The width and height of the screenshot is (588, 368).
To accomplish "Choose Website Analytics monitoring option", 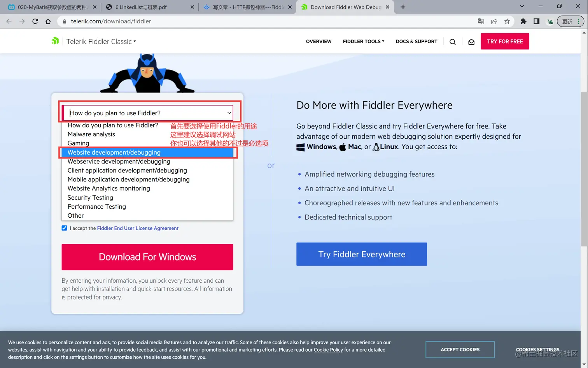I will pos(147,188).
